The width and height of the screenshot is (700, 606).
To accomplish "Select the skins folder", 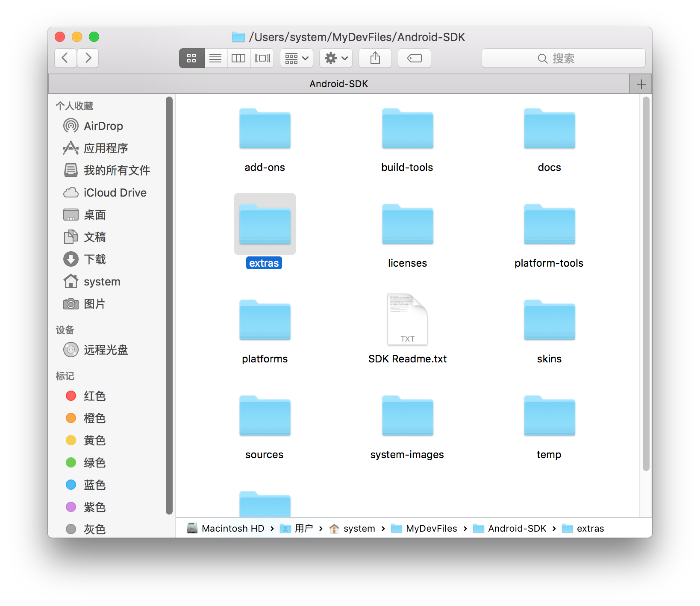I will pos(550,320).
